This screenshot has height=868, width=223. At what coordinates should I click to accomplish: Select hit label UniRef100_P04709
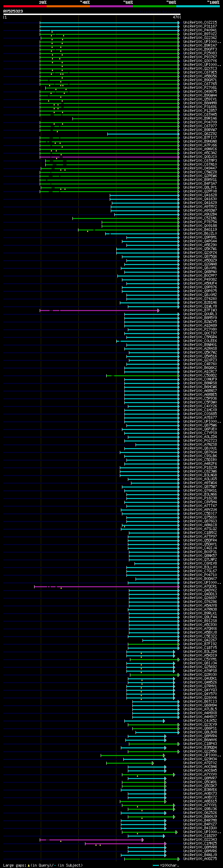pyautogui.click(x=200, y=122)
